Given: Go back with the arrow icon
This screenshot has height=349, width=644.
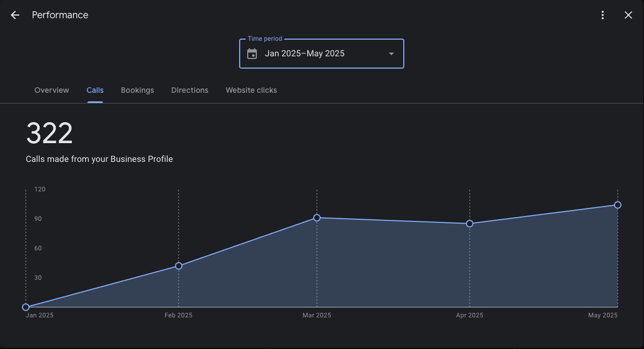Looking at the screenshot, I should click(x=15, y=15).
